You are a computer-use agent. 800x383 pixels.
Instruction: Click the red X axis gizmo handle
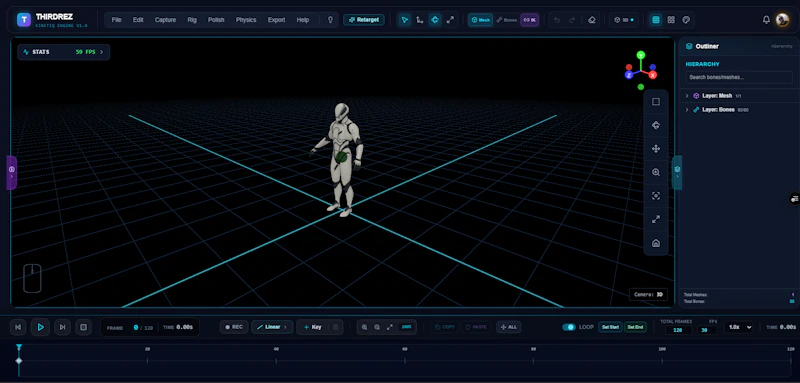tap(653, 75)
